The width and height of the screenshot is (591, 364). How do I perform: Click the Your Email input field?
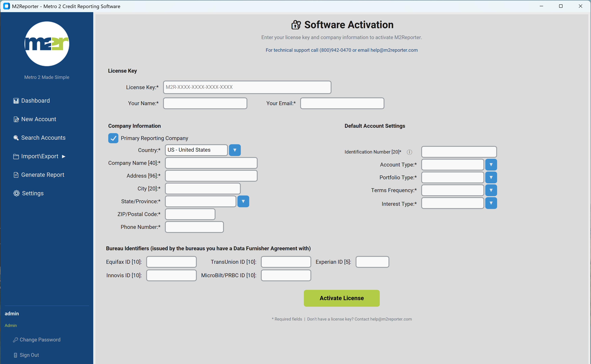click(x=342, y=103)
